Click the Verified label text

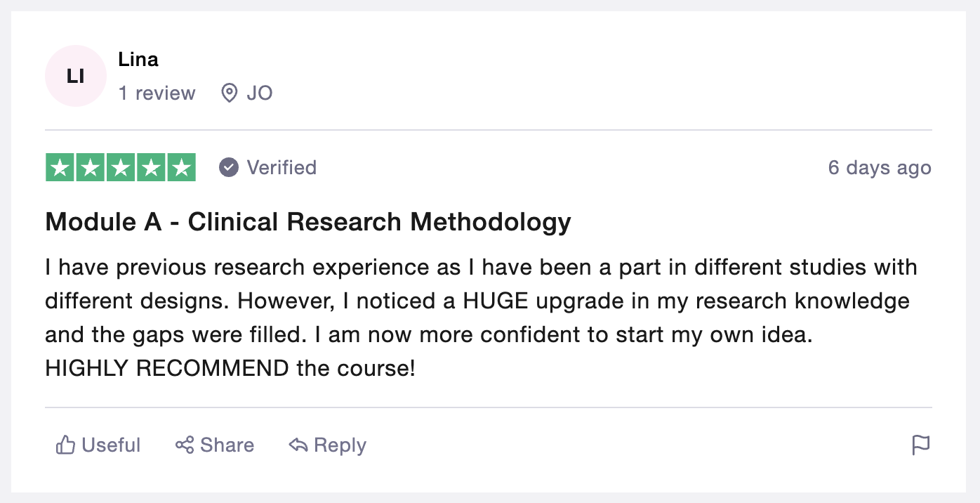pyautogui.click(x=282, y=167)
